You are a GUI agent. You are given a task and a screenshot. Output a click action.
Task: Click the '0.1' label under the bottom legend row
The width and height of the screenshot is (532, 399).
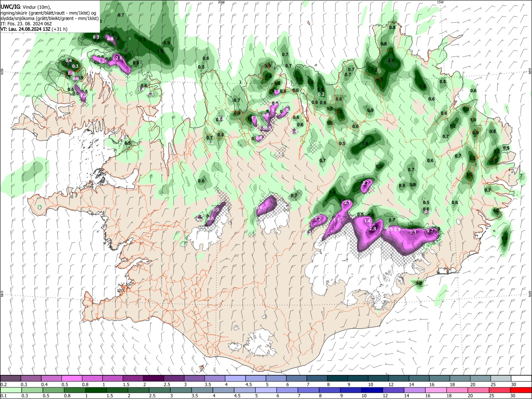(3, 396)
